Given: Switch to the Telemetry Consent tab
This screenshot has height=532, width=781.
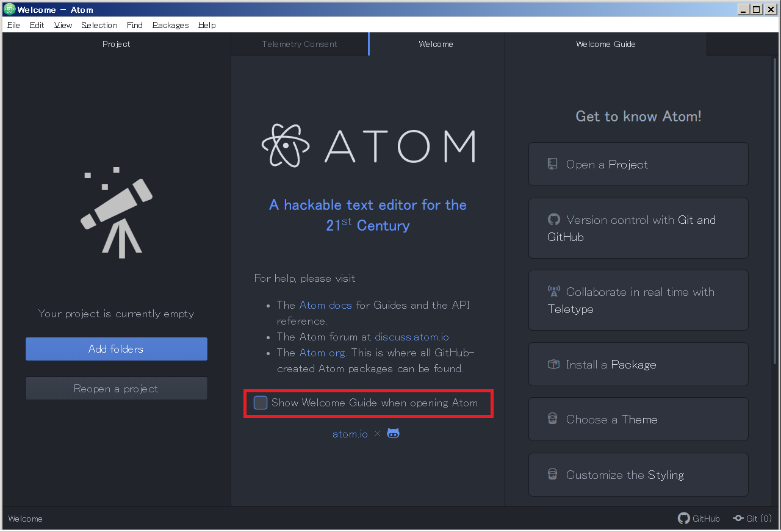Looking at the screenshot, I should click(299, 44).
